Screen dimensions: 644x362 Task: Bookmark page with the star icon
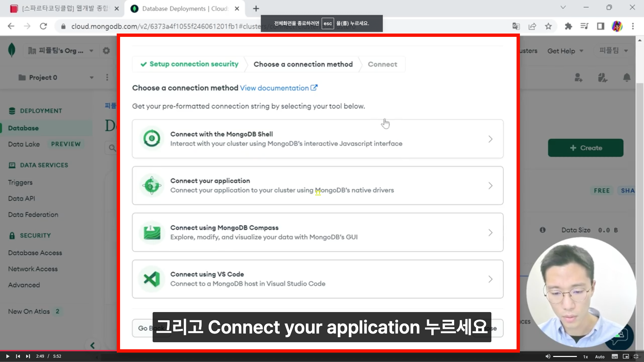coord(548,26)
